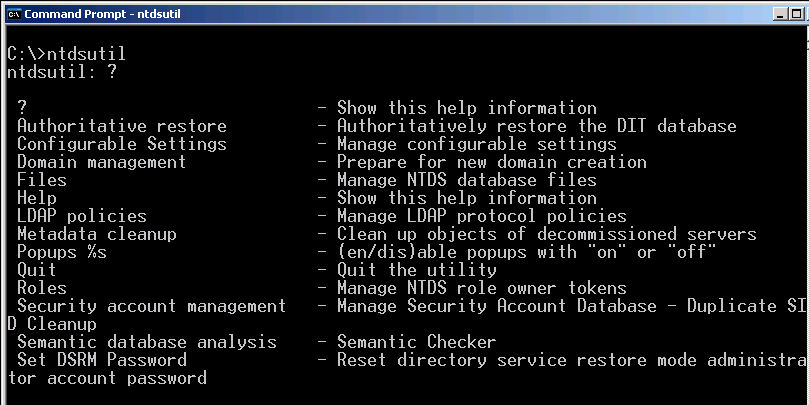Click the "Semantic database analysis" command text
The image size is (809, 405).
coord(146,342)
